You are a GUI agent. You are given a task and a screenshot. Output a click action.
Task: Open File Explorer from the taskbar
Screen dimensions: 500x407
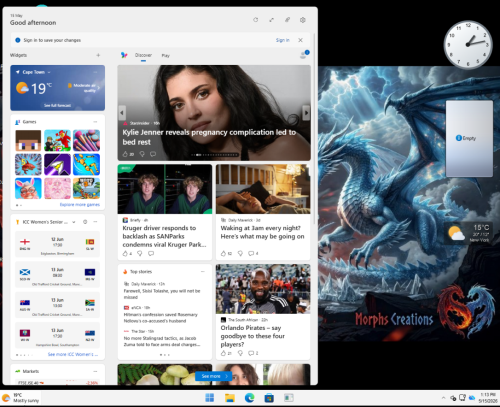(x=230, y=398)
